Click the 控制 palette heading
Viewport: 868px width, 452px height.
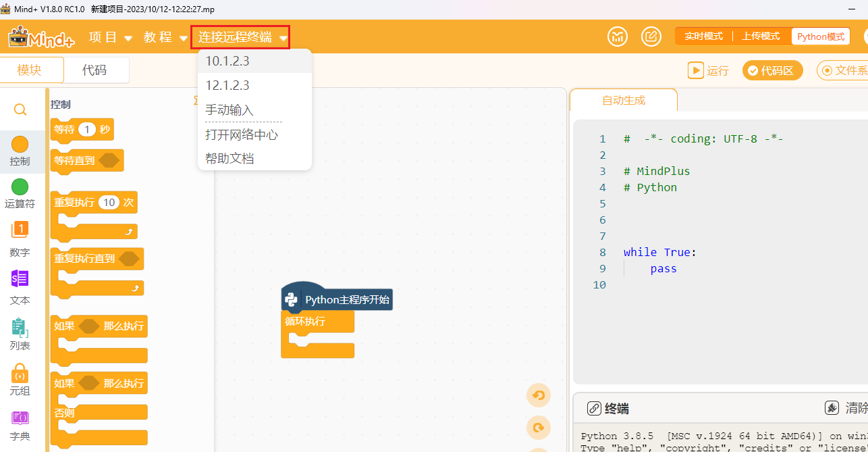[61, 104]
